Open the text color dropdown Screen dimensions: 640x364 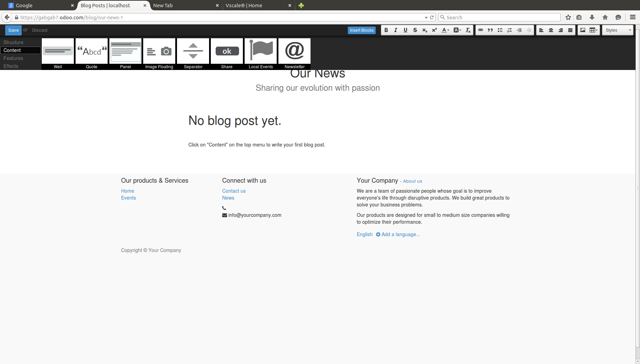pyautogui.click(x=445, y=30)
